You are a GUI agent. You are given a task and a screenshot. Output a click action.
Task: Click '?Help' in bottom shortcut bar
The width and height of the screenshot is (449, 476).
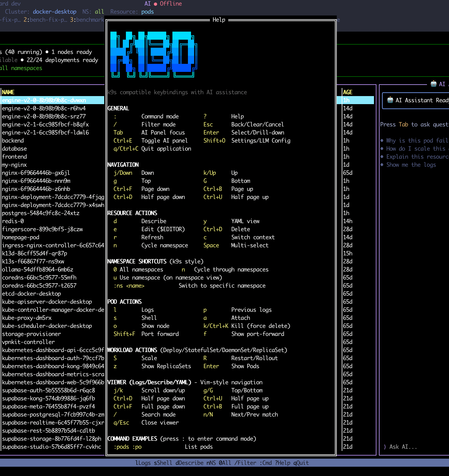tap(282, 463)
